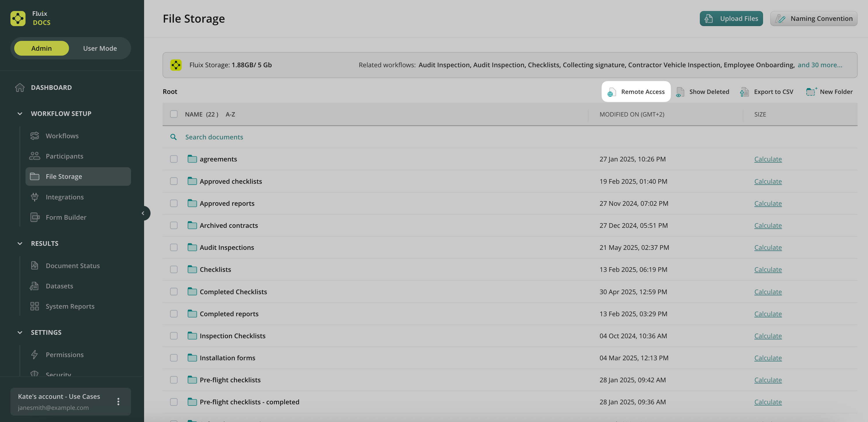Click the Upload Files icon button
Image resolution: width=868 pixels, height=422 pixels.
(x=708, y=19)
